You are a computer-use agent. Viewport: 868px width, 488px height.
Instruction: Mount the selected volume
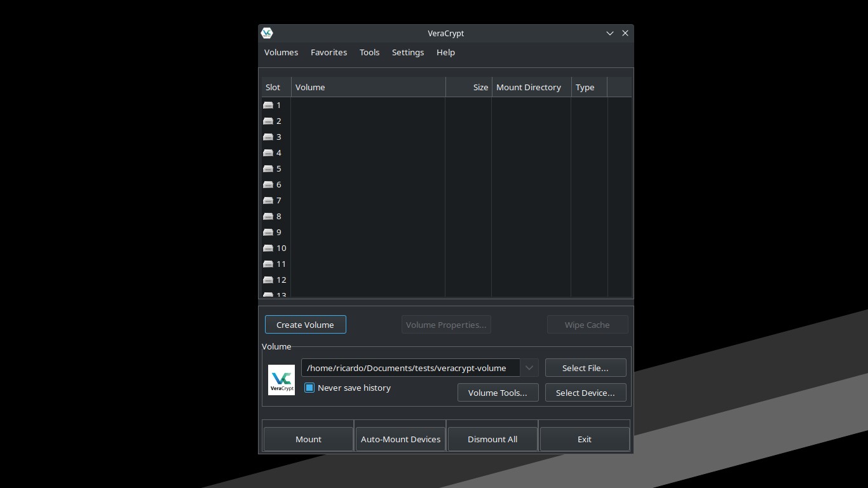[308, 439]
